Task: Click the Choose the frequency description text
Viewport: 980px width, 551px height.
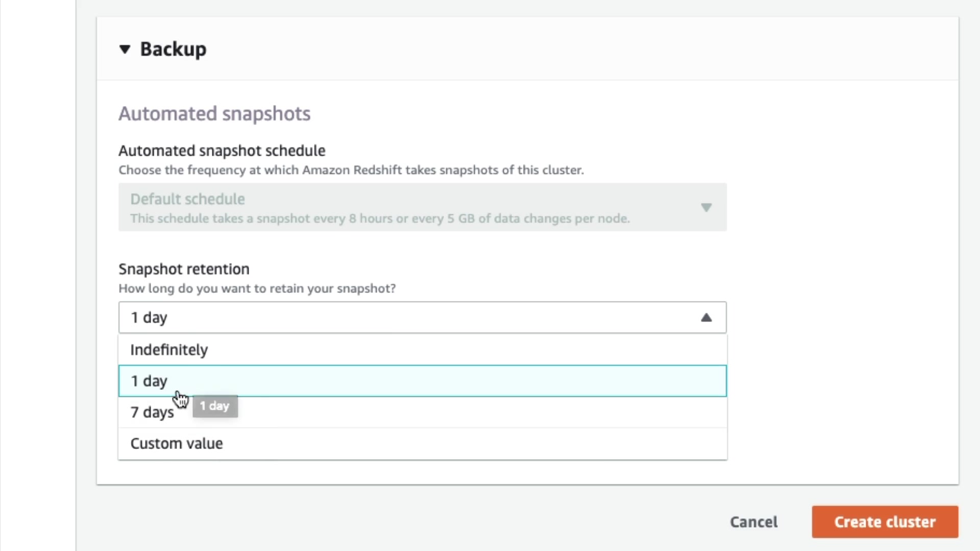Action: coord(351,170)
